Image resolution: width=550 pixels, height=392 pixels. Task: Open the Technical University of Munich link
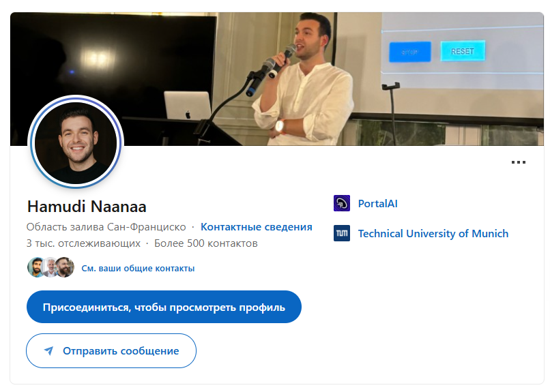[433, 234]
